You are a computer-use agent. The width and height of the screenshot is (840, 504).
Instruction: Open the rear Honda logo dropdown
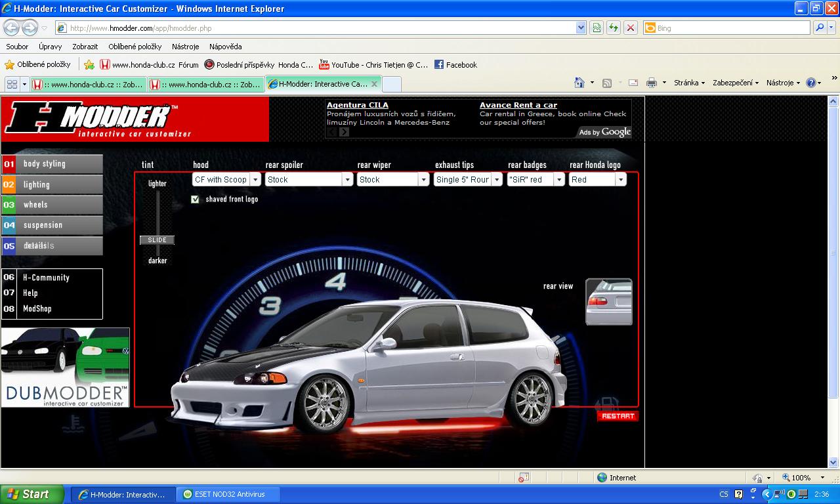click(598, 179)
